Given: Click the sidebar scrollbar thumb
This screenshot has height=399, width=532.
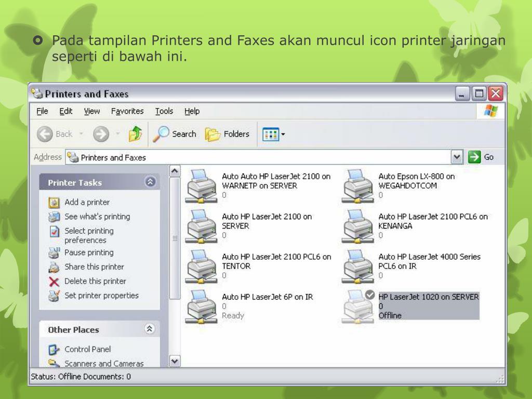Looking at the screenshot, I should pos(175,238).
